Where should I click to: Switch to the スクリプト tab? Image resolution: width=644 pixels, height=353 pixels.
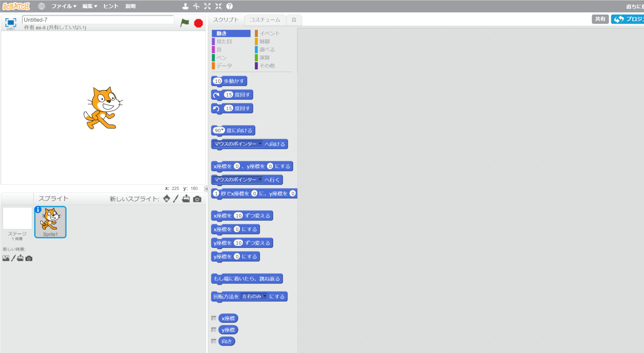tap(226, 20)
